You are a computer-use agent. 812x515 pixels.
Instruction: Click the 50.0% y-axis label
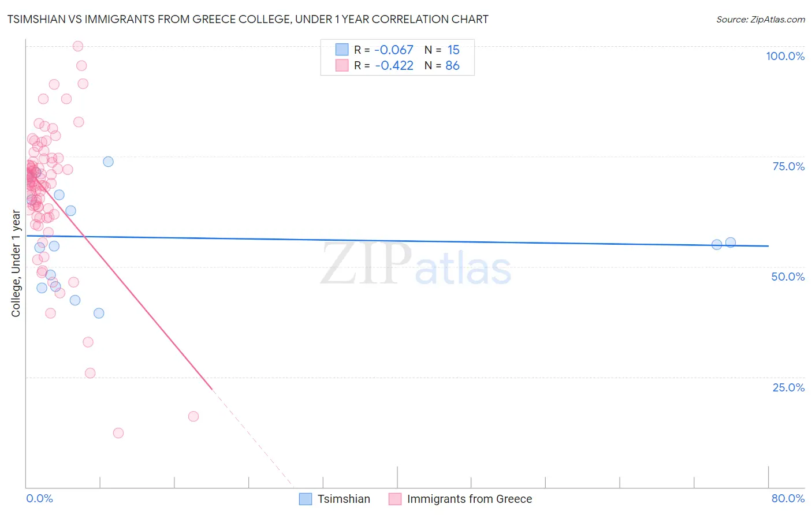[788, 277]
